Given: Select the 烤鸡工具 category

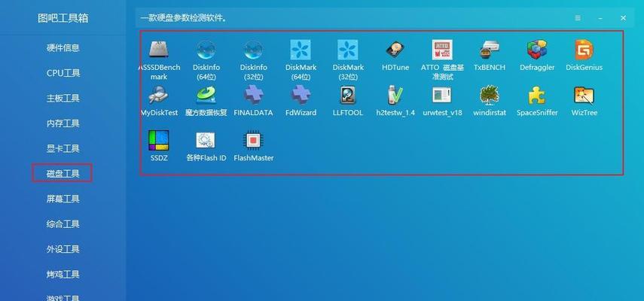Looking at the screenshot, I should tap(63, 275).
